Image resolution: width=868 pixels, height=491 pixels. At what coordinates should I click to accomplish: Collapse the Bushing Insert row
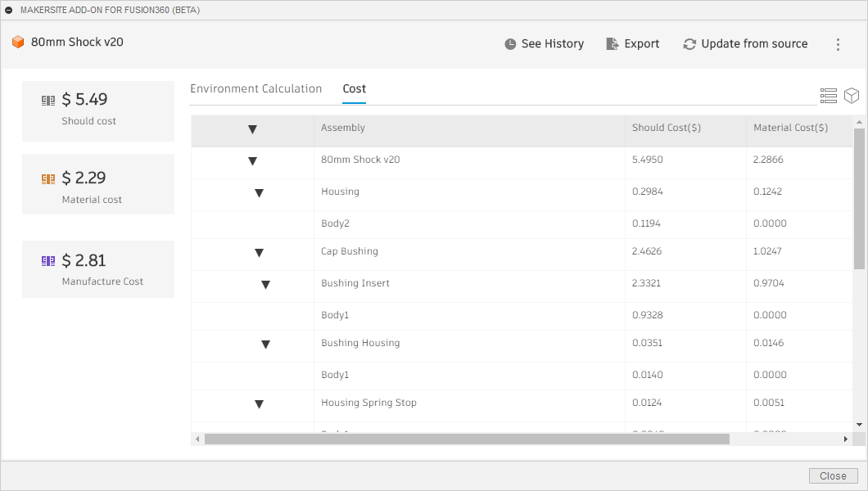click(x=265, y=285)
